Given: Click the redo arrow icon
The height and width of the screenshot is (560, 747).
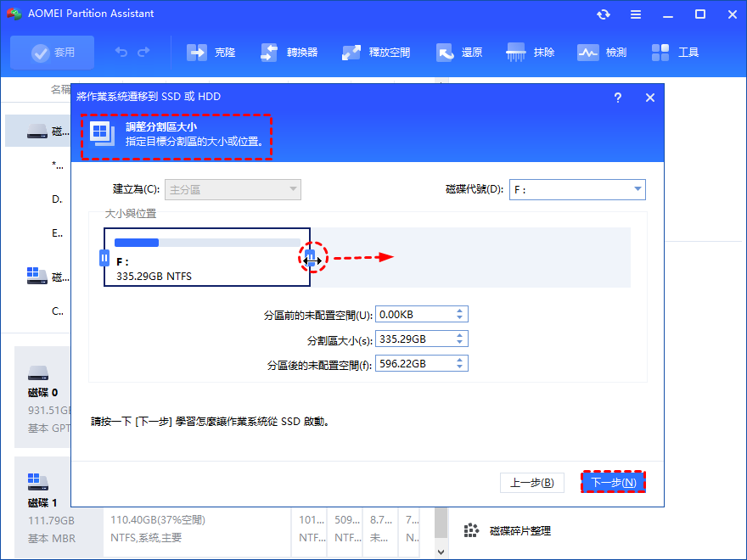Looking at the screenshot, I should point(143,53).
